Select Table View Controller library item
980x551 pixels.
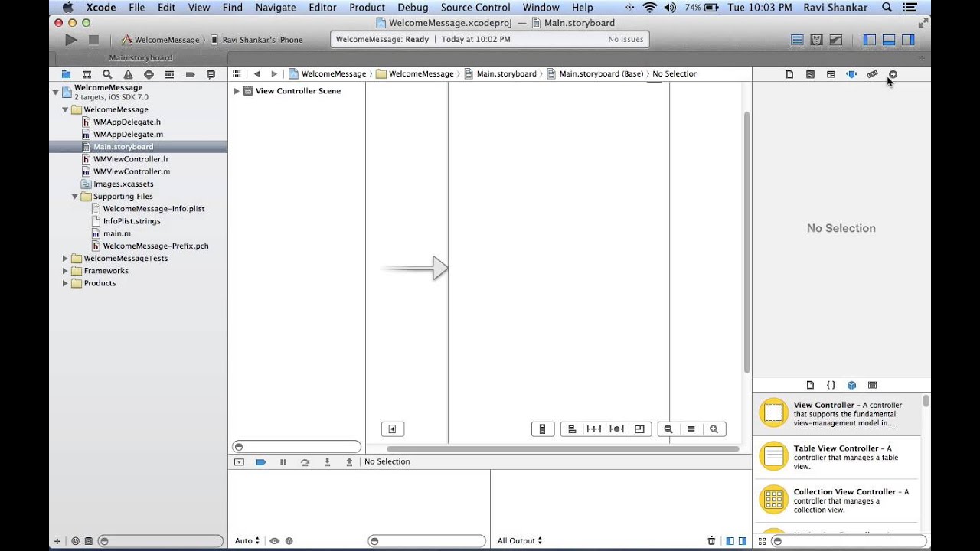[836, 458]
